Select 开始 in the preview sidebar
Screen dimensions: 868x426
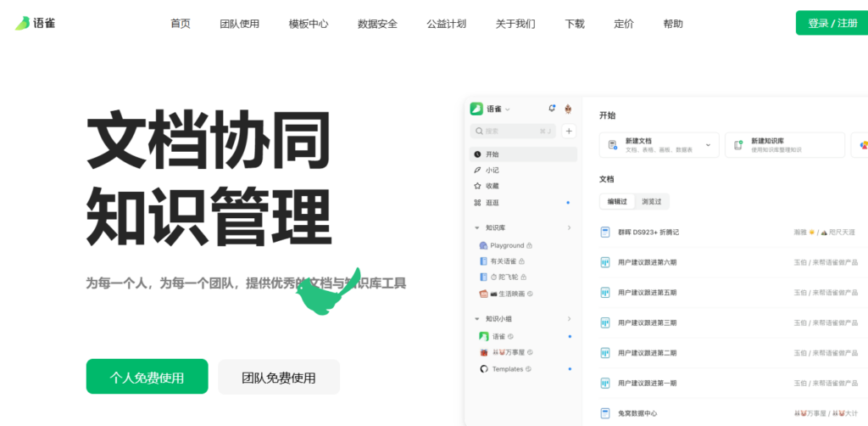click(x=523, y=154)
